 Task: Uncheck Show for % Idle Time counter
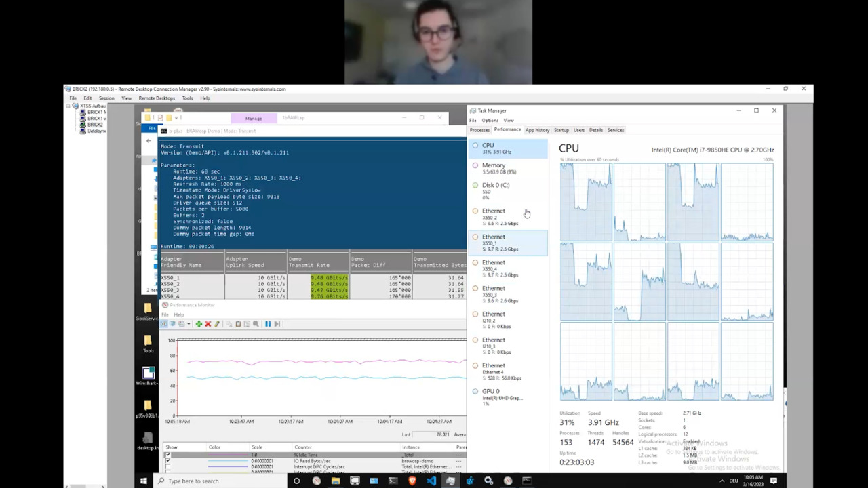pyautogui.click(x=167, y=455)
